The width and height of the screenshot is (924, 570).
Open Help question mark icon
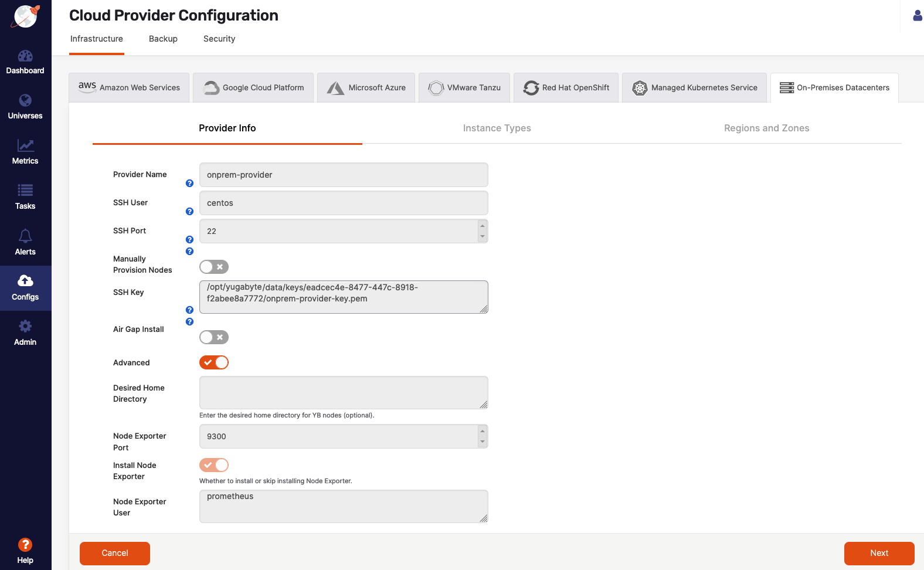(25, 545)
